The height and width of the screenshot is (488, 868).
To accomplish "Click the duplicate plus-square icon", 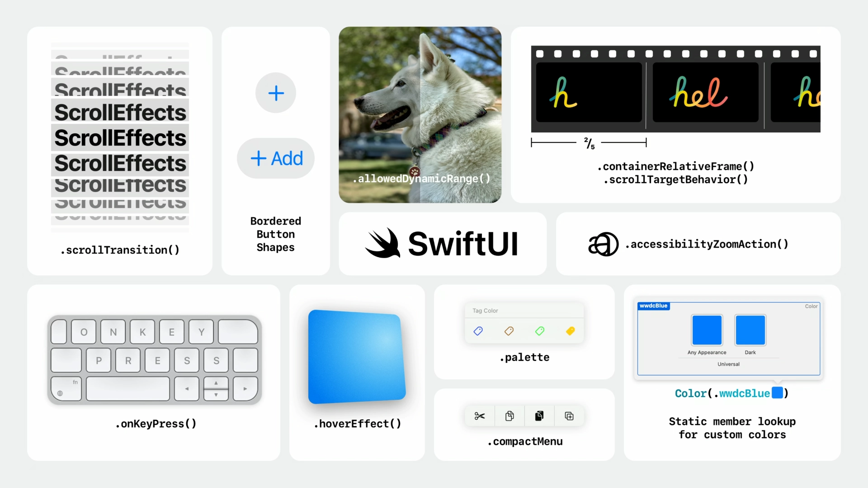I will (569, 416).
